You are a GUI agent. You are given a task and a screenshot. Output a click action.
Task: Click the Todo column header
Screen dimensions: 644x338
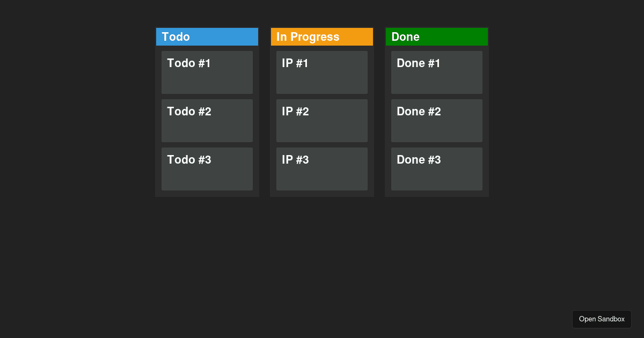pos(207,36)
